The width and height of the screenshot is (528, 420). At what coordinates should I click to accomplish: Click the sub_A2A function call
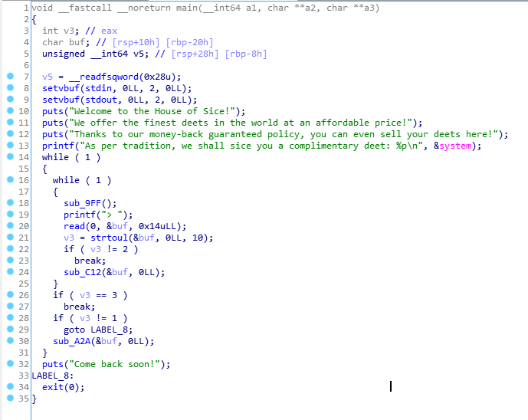pyautogui.click(x=72, y=341)
